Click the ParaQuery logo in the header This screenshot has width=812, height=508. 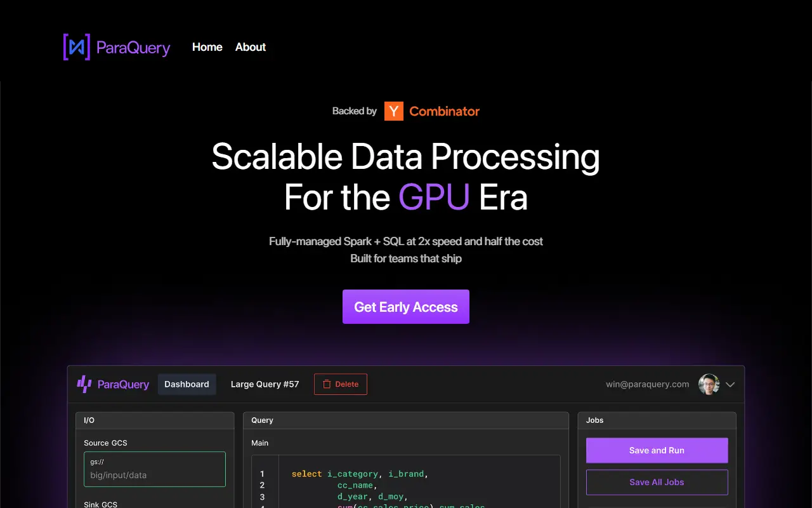pos(117,47)
